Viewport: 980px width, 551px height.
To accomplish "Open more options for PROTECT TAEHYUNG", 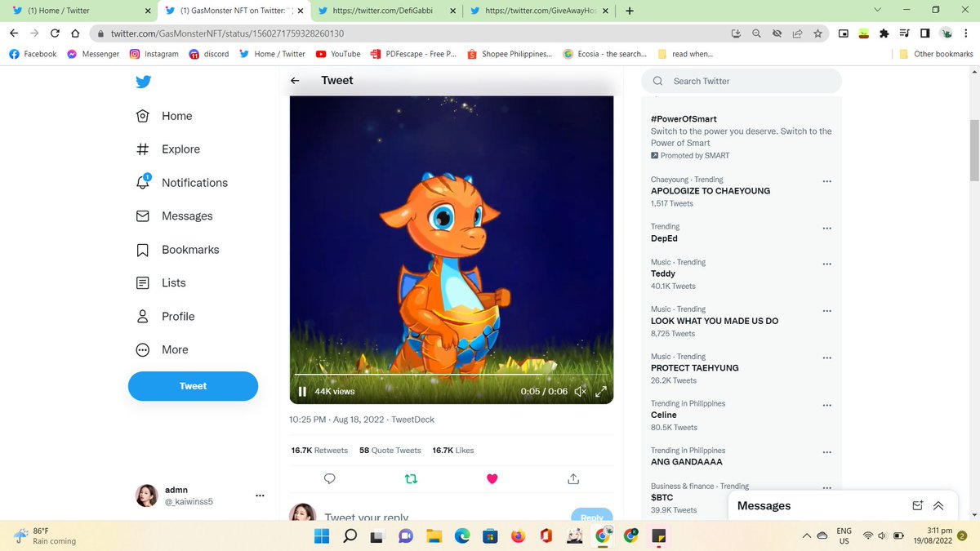I will (827, 358).
